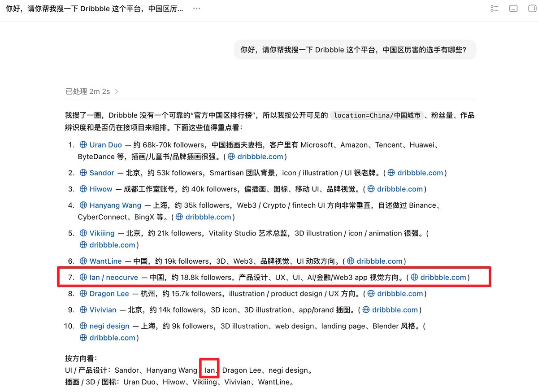Click 'CyberConnect、BingX 等' text in Hanyang Wang entry
Viewport: 538px width, 392px height.
tap(121, 217)
